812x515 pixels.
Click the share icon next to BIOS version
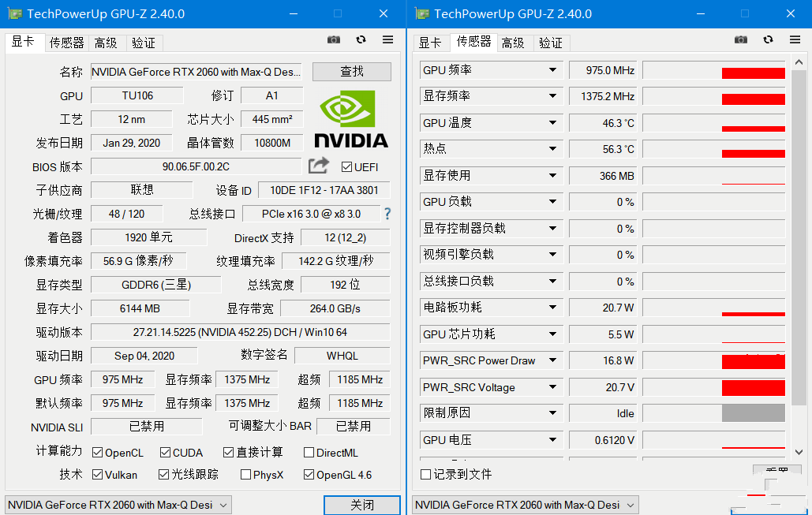point(318,166)
